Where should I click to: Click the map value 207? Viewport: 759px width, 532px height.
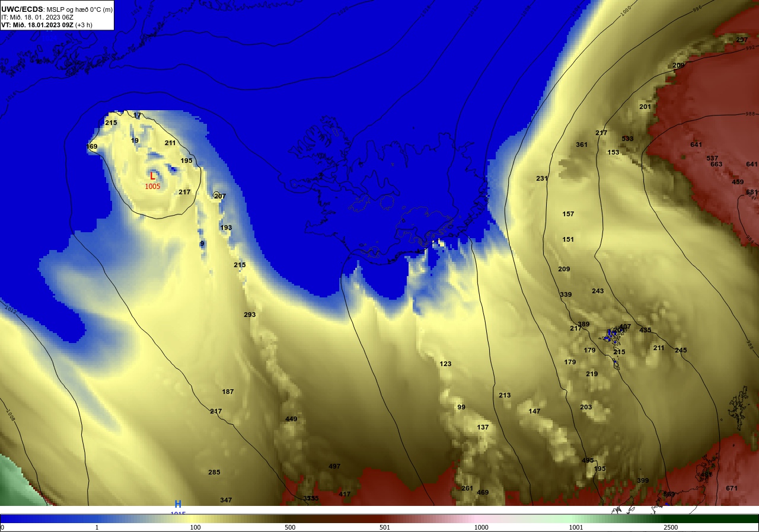[x=220, y=196]
